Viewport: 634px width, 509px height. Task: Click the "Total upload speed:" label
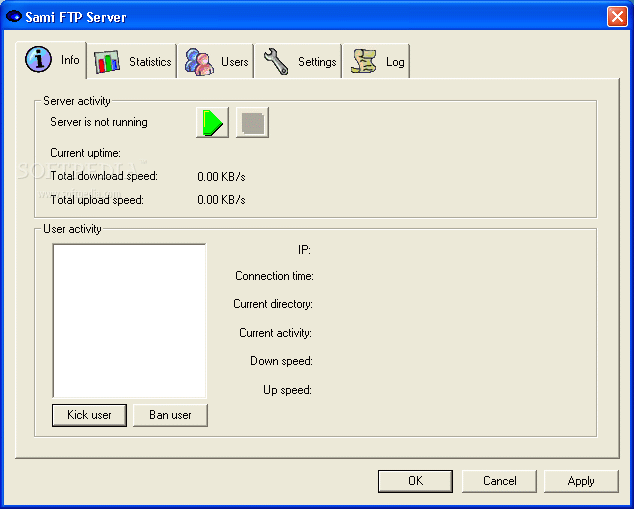click(97, 200)
